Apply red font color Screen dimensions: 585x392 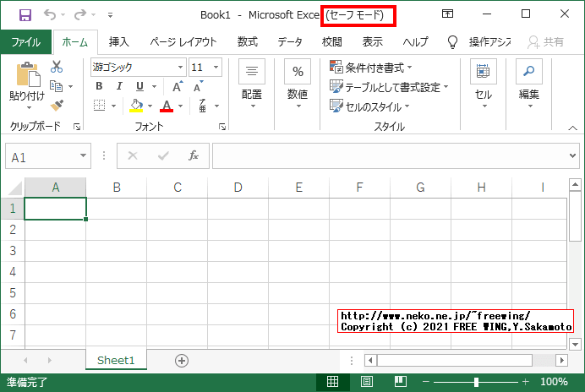coord(167,105)
